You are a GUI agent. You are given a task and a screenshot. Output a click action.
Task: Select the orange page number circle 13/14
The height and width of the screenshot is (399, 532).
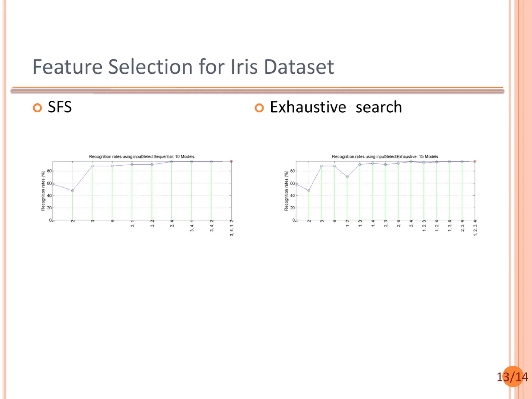pyautogui.click(x=513, y=376)
